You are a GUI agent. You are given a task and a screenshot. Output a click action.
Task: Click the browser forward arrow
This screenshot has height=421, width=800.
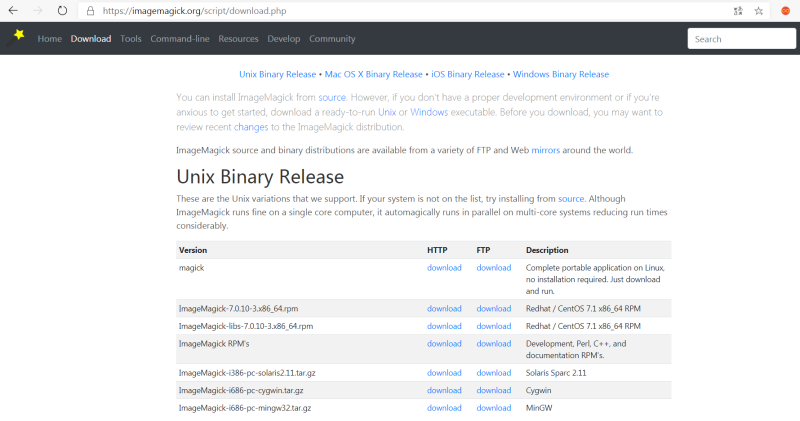click(x=38, y=11)
